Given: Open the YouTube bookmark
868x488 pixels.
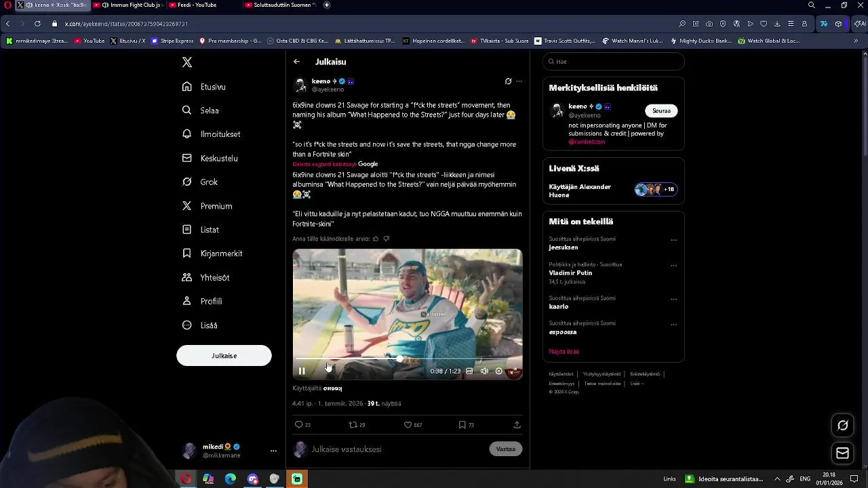Looking at the screenshot, I should pyautogui.click(x=90, y=41).
